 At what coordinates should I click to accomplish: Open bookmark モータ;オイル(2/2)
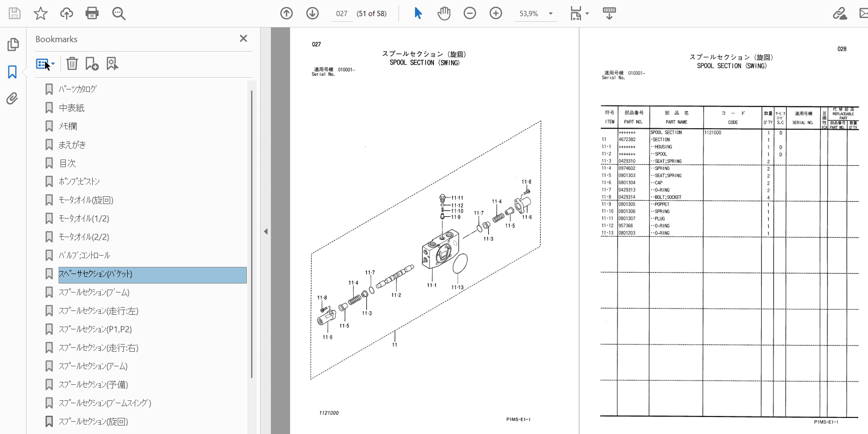[x=84, y=237]
